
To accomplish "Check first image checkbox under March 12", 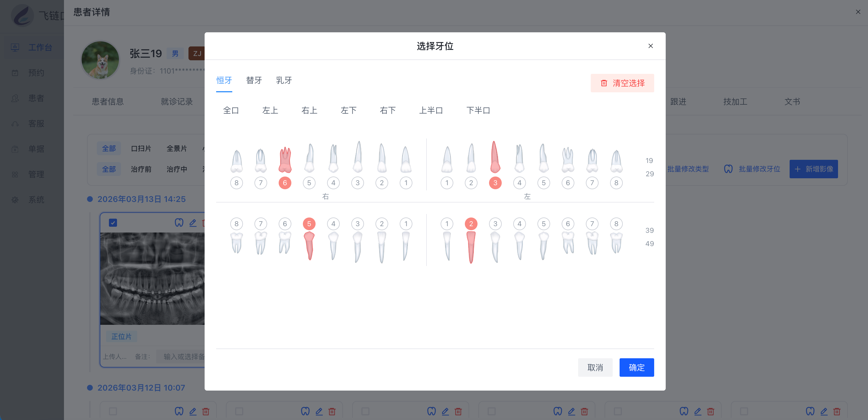I will (113, 411).
